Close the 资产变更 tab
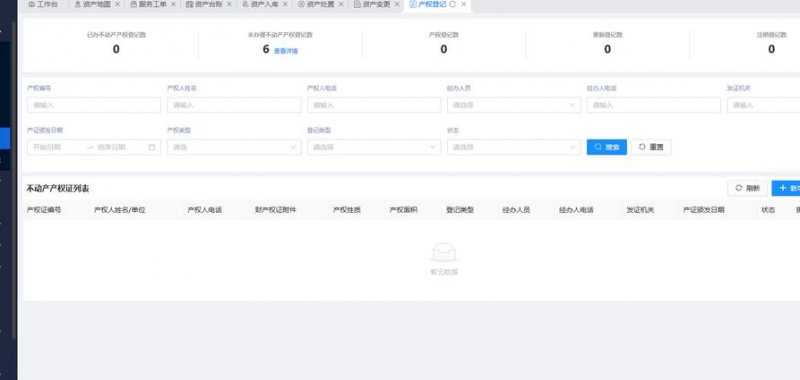800x380 pixels. pyautogui.click(x=397, y=4)
